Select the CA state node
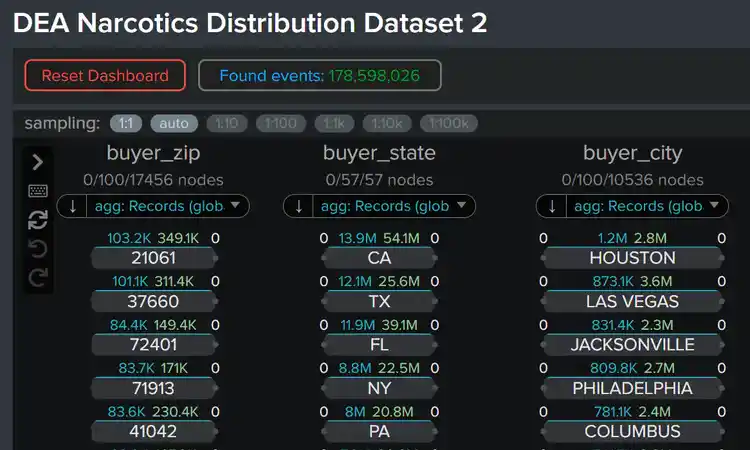This screenshot has height=450, width=750. click(379, 258)
